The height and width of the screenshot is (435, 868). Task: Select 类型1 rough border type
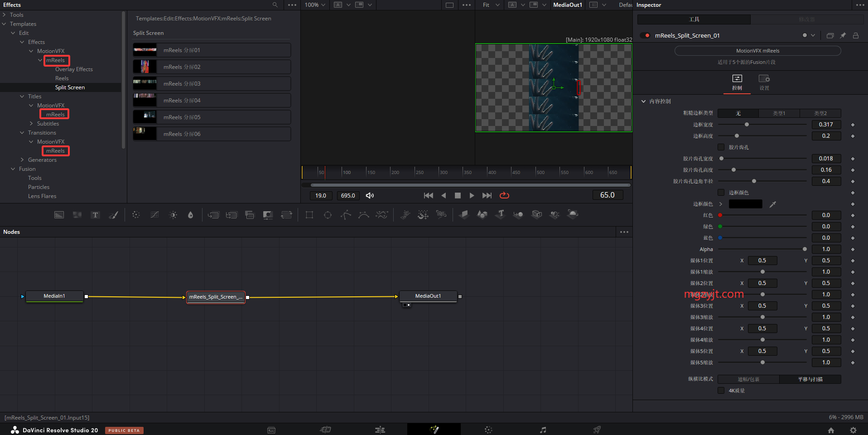pyautogui.click(x=779, y=113)
